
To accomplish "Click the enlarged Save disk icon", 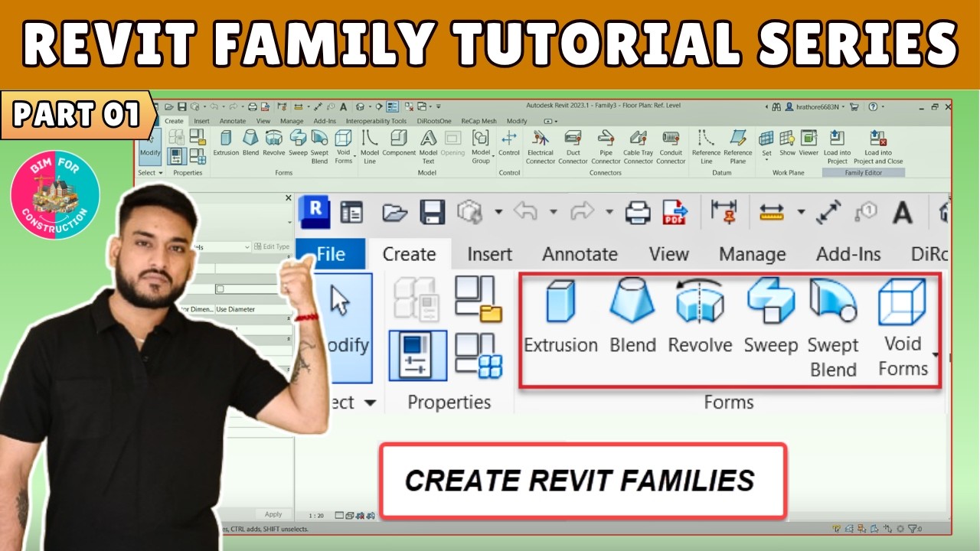I will (433, 212).
